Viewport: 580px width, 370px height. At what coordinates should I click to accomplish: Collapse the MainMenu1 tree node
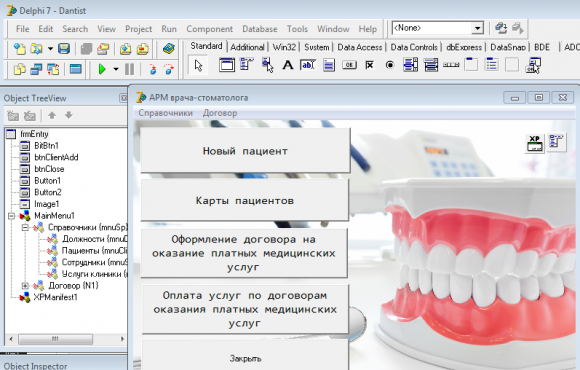11,216
